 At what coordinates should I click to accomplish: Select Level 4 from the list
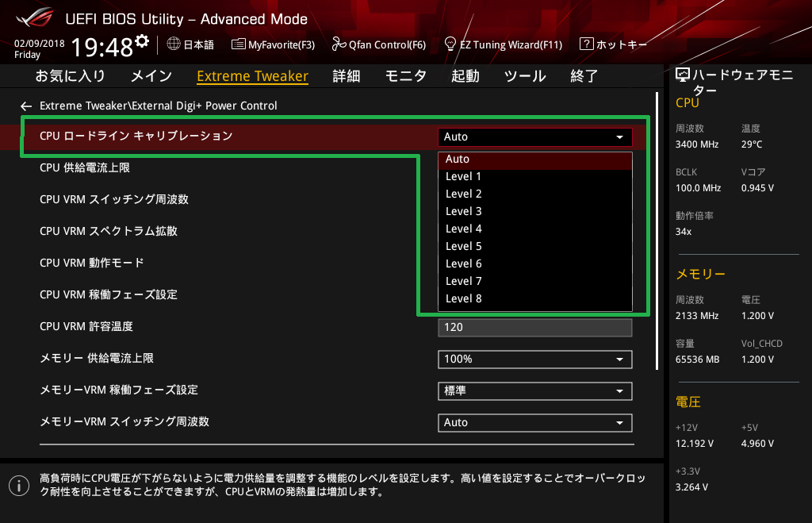point(535,229)
